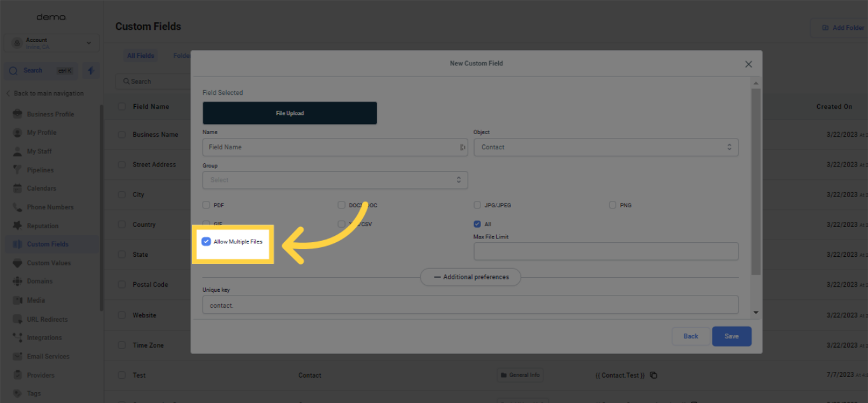Go back to main navigation

(x=45, y=93)
